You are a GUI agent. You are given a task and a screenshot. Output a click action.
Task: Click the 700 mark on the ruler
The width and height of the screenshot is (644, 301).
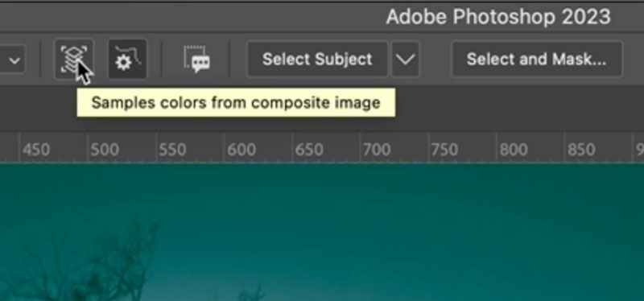pyautogui.click(x=377, y=150)
